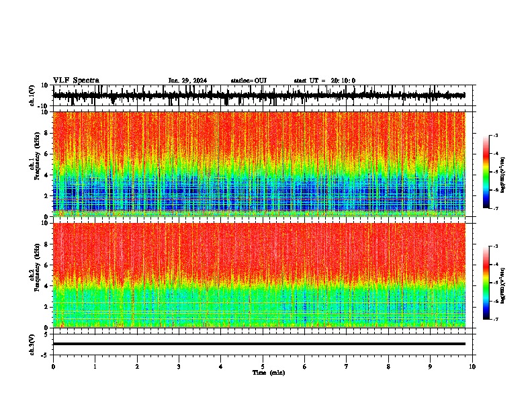Click the "start UT = 20:10:0" header text
The width and height of the screenshot is (532, 411).
324,81
